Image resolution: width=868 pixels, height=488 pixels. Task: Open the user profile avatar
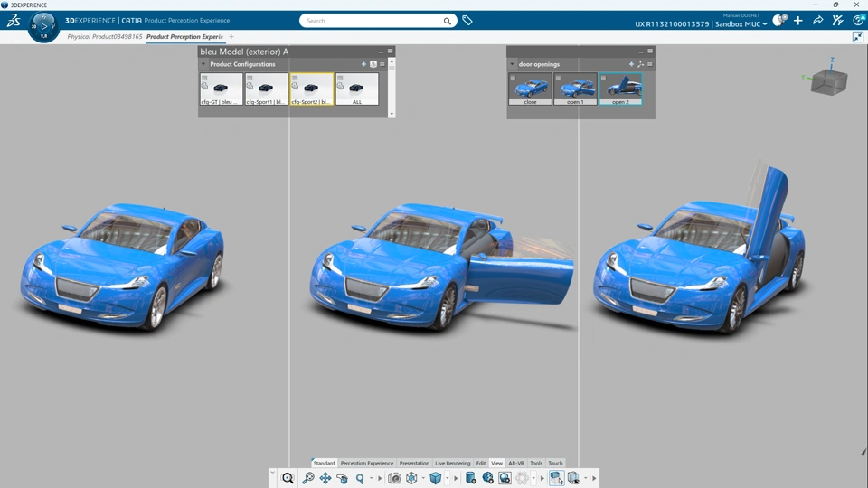click(x=779, y=21)
